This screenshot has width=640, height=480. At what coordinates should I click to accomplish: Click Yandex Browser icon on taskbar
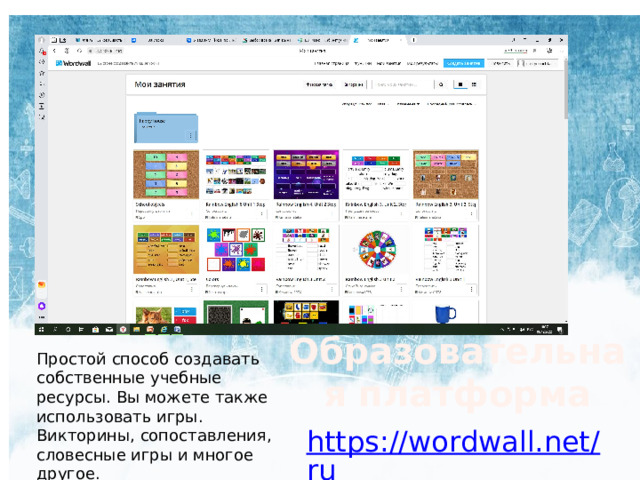(123, 330)
